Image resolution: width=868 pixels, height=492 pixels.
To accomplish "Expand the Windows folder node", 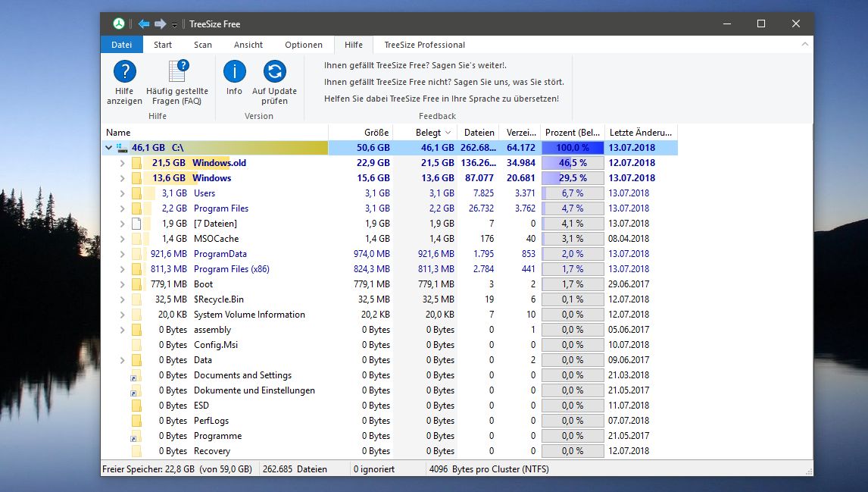I will click(x=123, y=178).
